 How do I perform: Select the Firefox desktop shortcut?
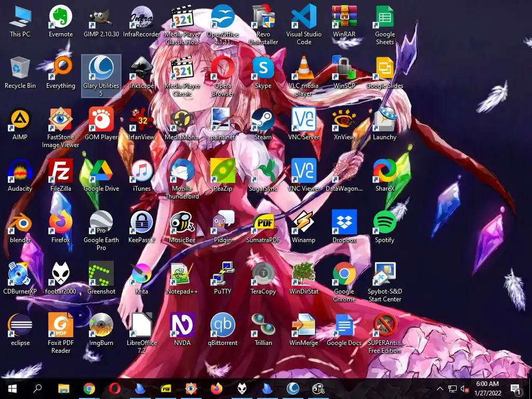click(61, 228)
